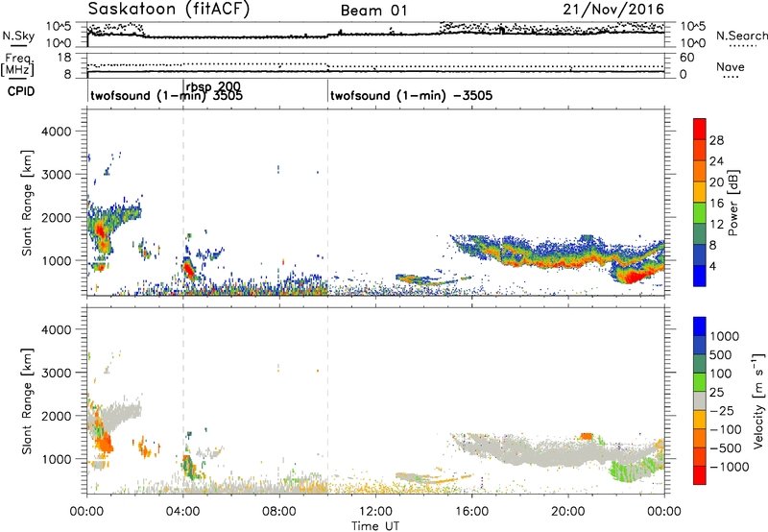This screenshot has width=768, height=532.
Task: Click the "Beam 01" label
Action: click(x=373, y=11)
